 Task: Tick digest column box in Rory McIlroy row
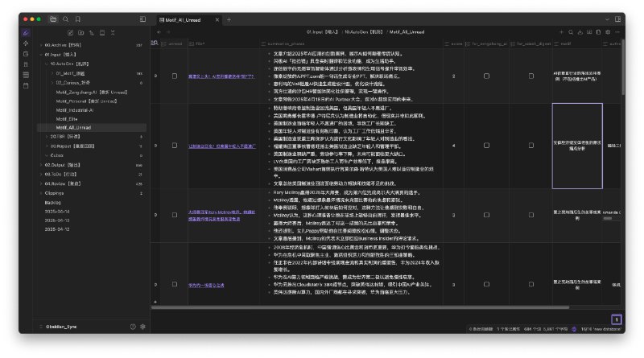click(x=531, y=215)
